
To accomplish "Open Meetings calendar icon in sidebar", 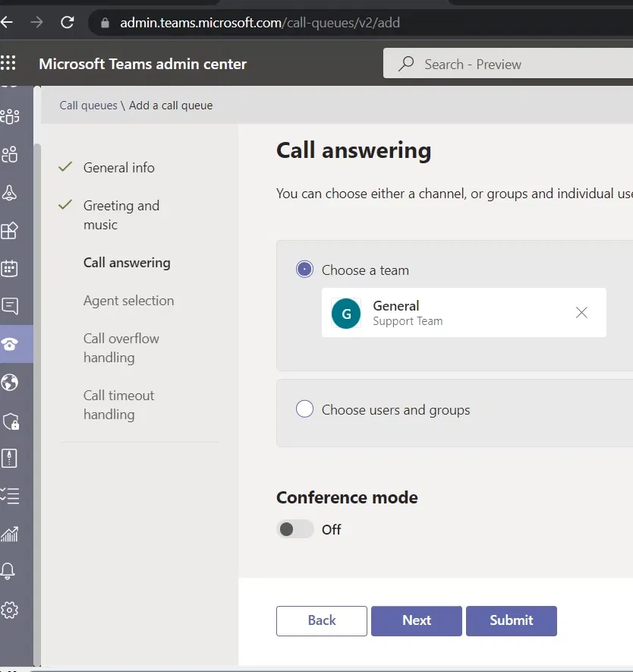I will click(10, 268).
